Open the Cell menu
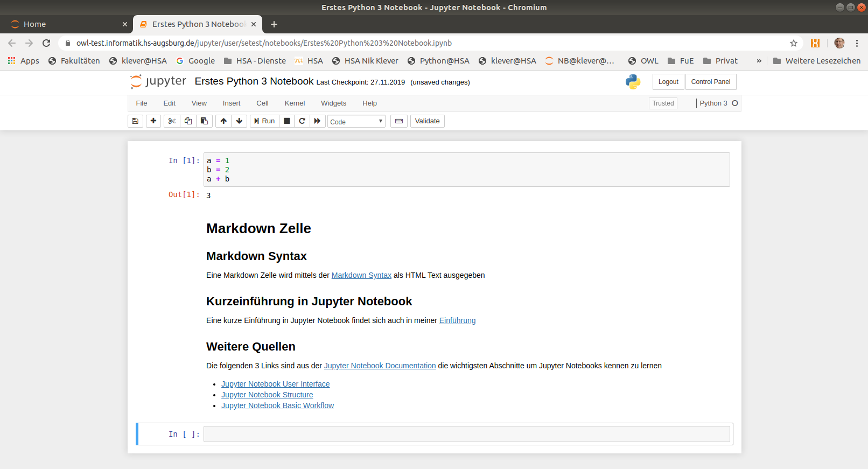 [x=263, y=103]
